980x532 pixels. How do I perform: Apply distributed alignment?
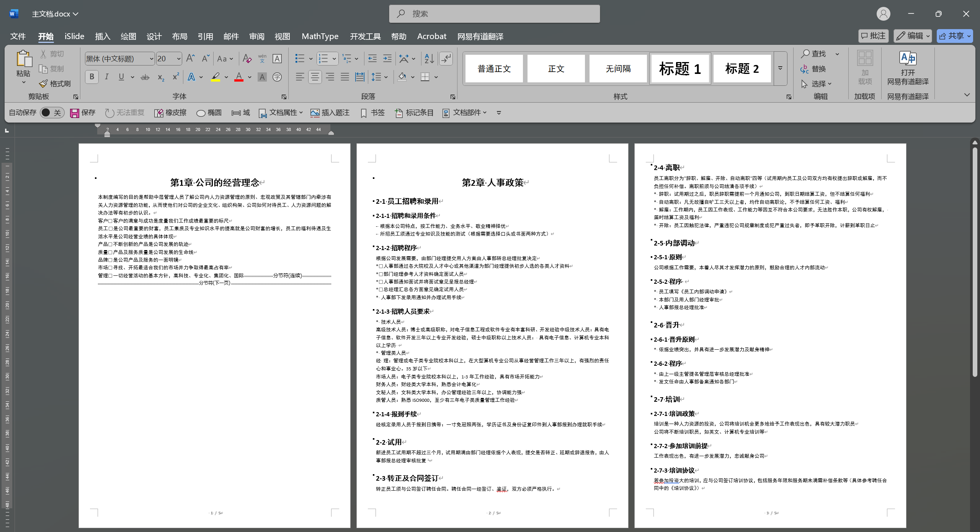(360, 77)
